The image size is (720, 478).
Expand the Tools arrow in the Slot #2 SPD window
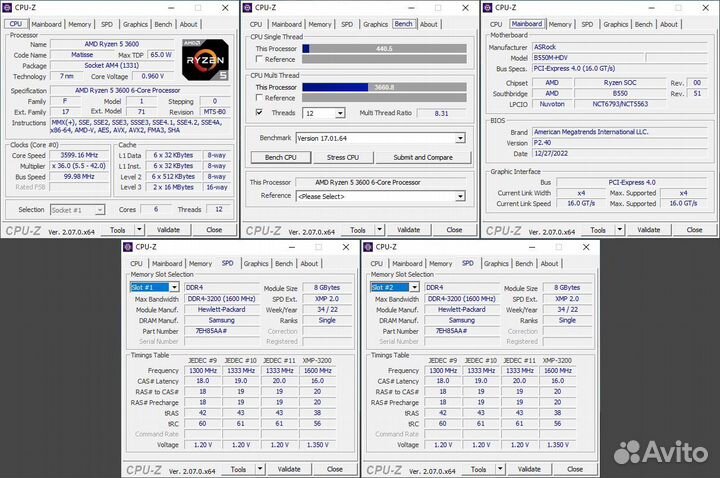[500, 469]
